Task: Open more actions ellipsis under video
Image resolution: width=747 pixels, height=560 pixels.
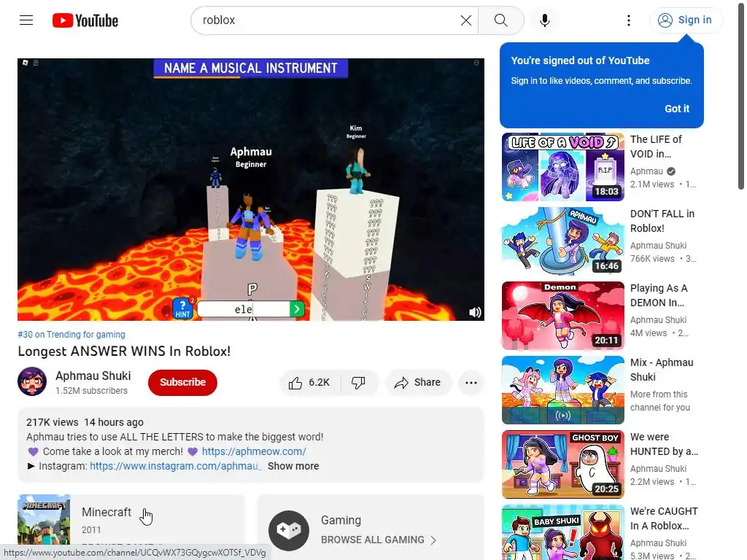Action: [x=471, y=382]
